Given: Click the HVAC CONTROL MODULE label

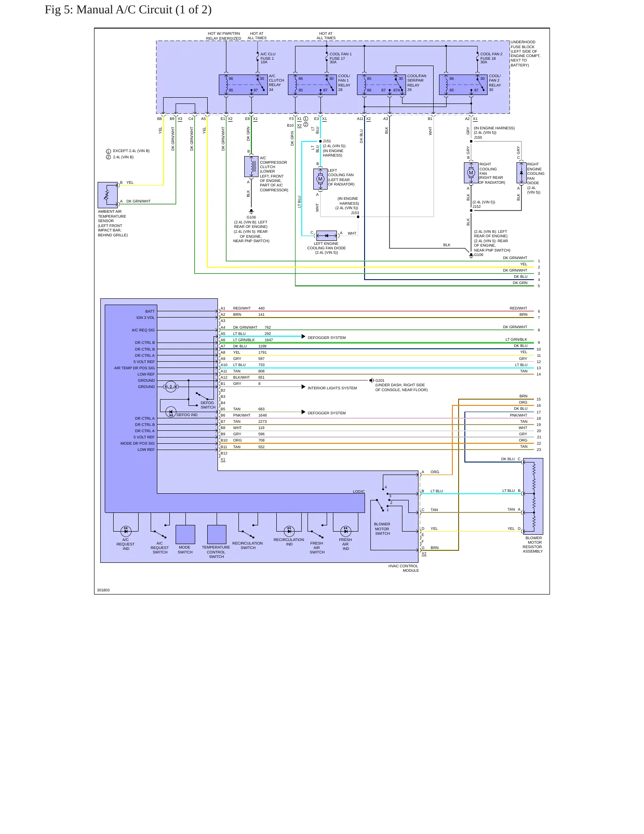Looking at the screenshot, I should (403, 568).
